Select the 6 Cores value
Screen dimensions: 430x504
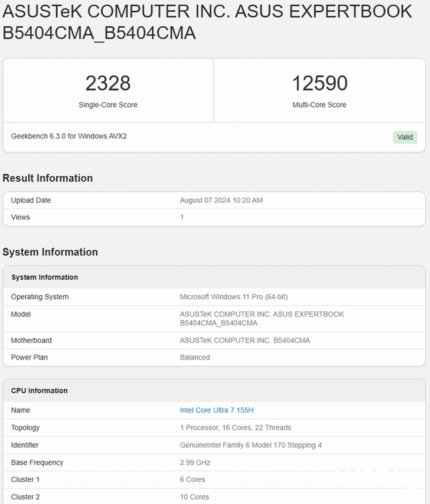click(193, 480)
